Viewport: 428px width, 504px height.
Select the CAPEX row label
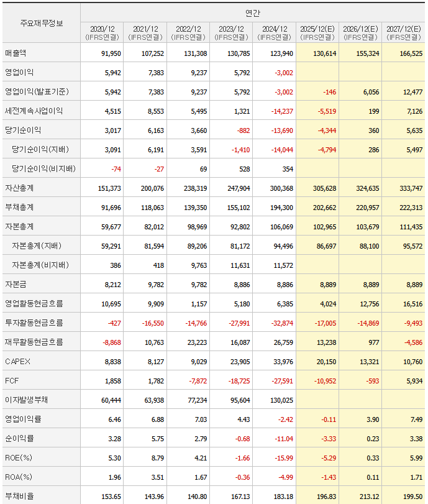click(x=17, y=362)
